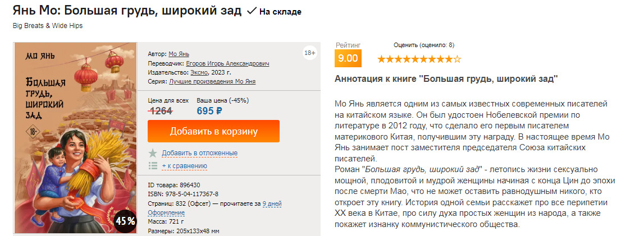
Task: Toggle '+ к сравнению' for this book
Action: click(184, 165)
